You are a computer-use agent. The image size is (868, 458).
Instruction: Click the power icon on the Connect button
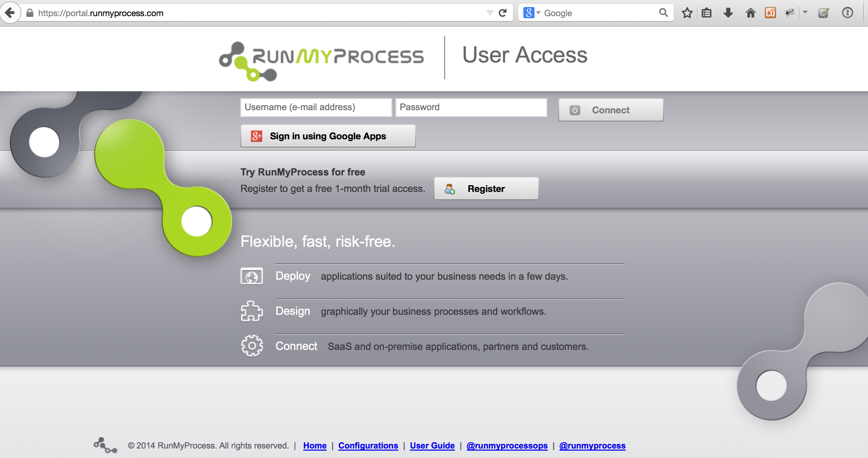pos(575,110)
